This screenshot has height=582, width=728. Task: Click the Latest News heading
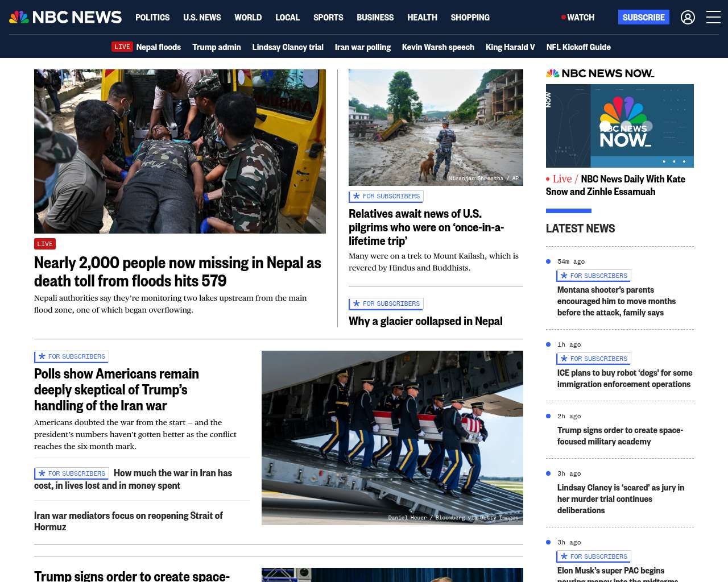(580, 228)
